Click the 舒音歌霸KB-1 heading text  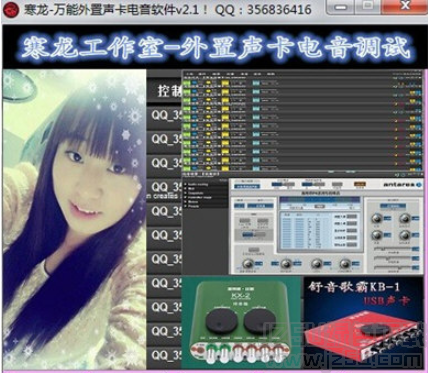point(353,287)
